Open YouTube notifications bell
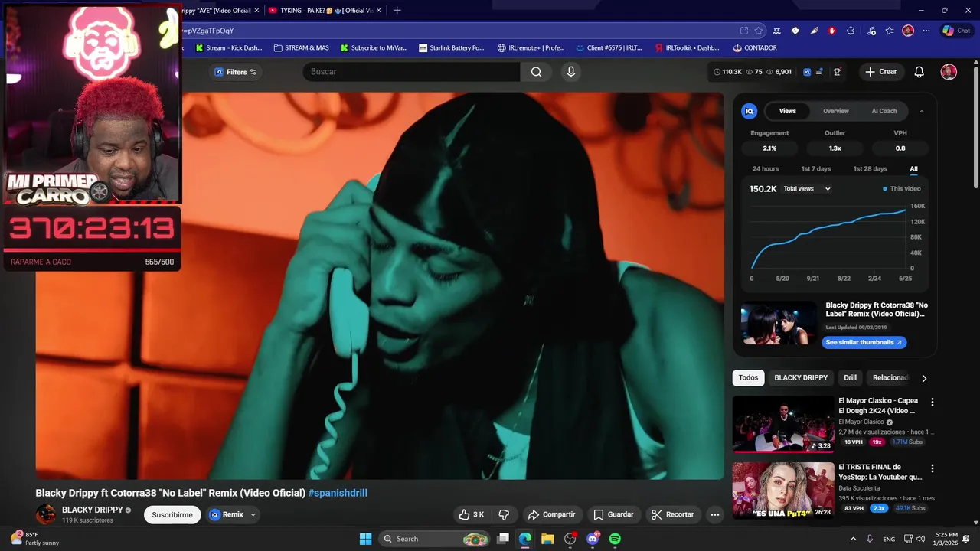 pyautogui.click(x=920, y=72)
